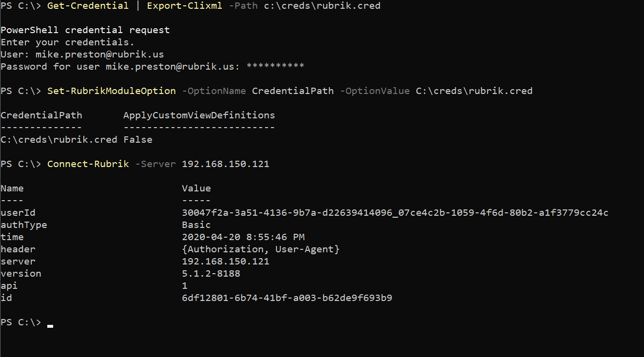Image resolution: width=644 pixels, height=357 pixels.
Task: Click the blinking cursor at last prompt
Action: tap(50, 326)
